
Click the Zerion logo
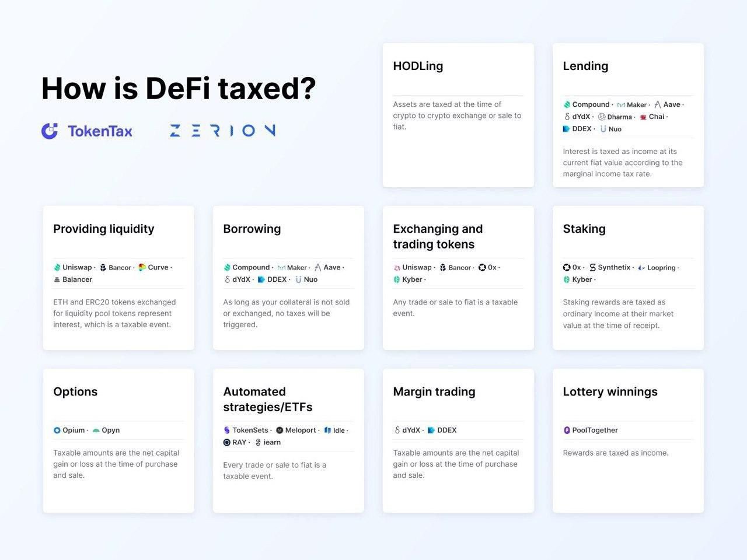[x=222, y=130]
